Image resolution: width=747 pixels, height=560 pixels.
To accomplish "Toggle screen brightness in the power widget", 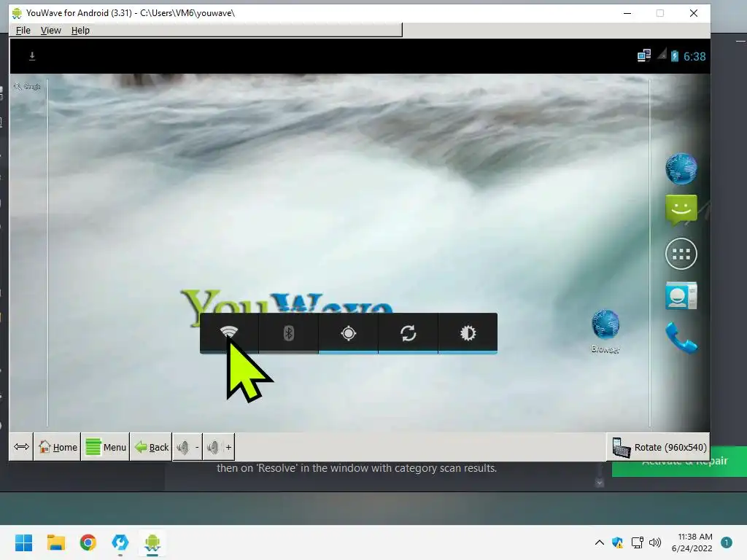I will coord(468,332).
